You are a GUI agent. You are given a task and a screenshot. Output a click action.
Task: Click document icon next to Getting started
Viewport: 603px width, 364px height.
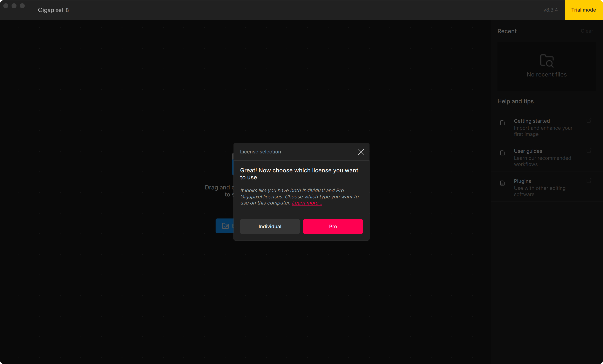coord(502,123)
